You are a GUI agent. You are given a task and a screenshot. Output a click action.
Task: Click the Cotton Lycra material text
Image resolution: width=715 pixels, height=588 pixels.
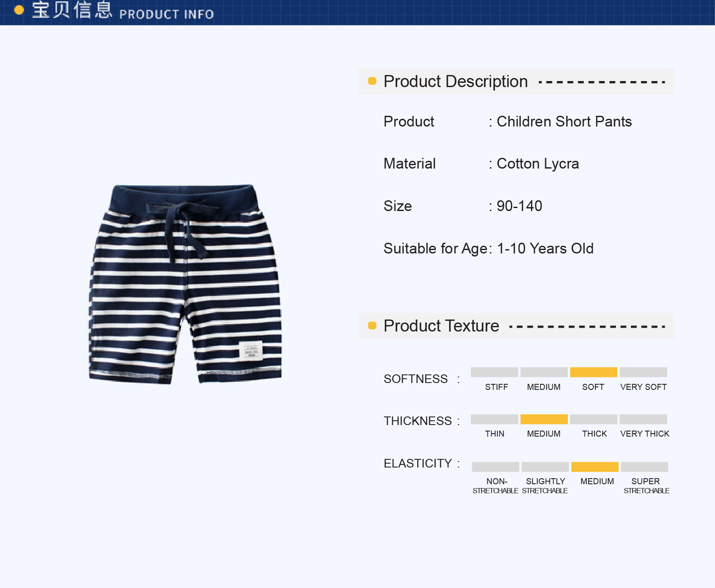538,164
